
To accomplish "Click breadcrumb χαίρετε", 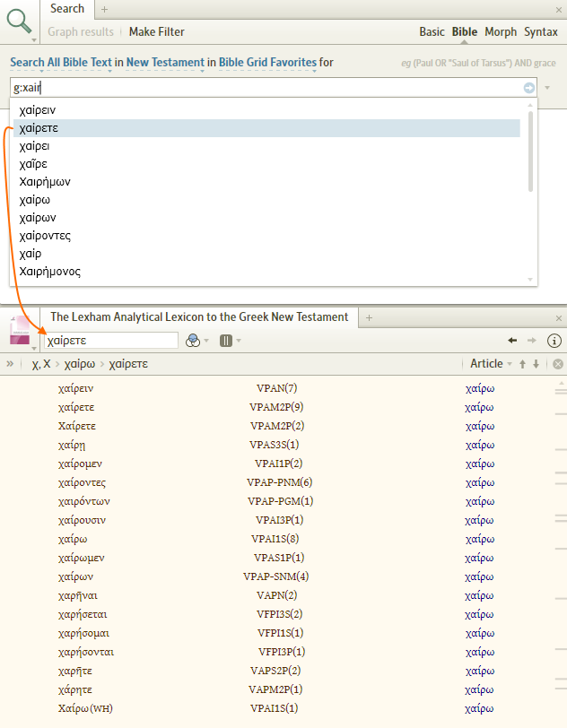I will point(128,364).
